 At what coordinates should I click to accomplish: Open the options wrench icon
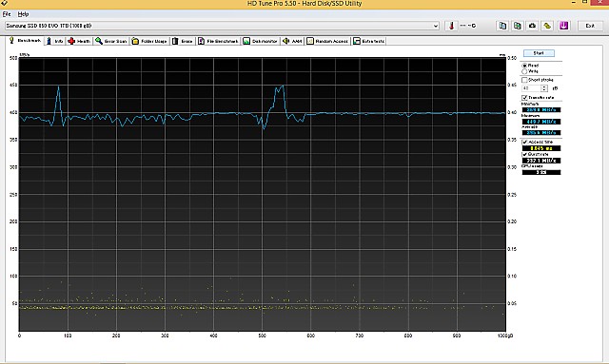[548, 26]
